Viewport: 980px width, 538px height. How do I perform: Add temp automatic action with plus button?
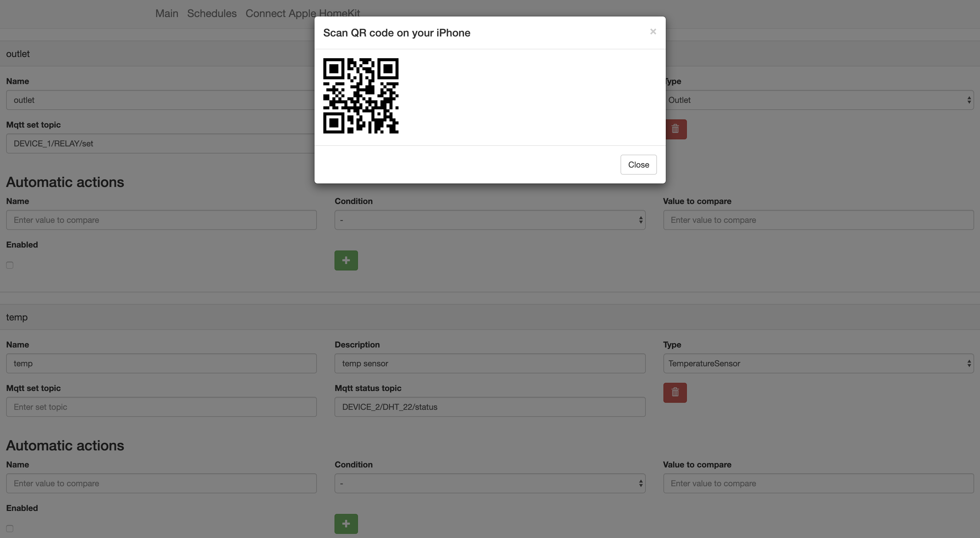click(346, 524)
